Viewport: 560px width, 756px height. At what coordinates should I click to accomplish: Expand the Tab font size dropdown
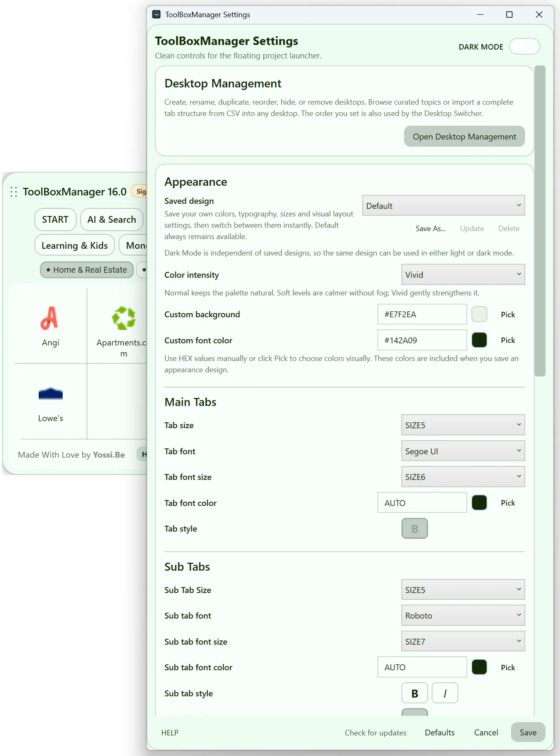click(463, 477)
